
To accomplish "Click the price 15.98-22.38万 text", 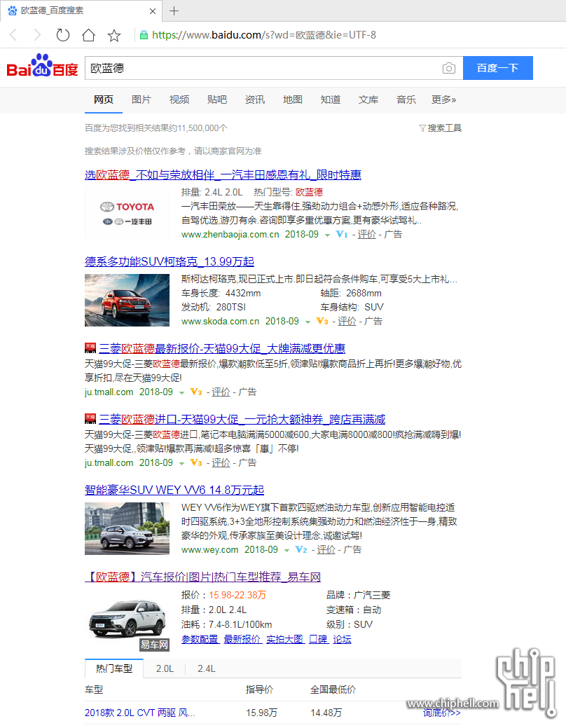I will point(237,595).
